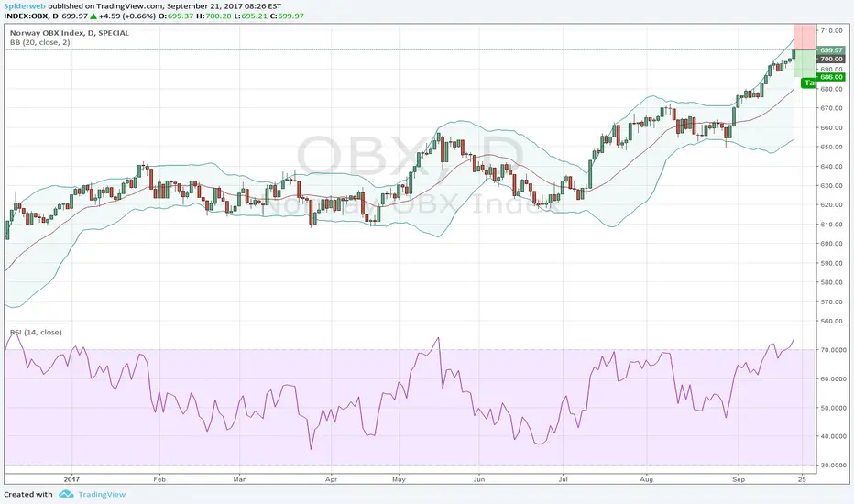
Task: Click the H:700.28 high value
Action: [x=213, y=16]
